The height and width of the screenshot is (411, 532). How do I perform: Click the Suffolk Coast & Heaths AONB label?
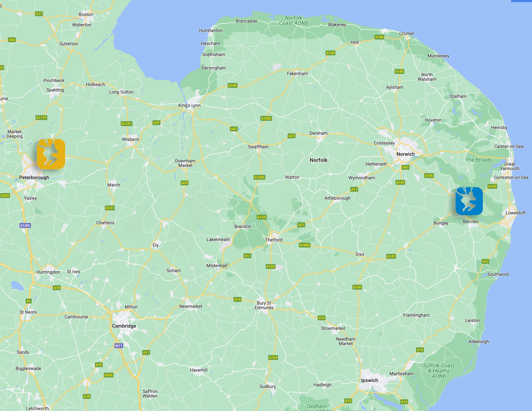click(438, 371)
